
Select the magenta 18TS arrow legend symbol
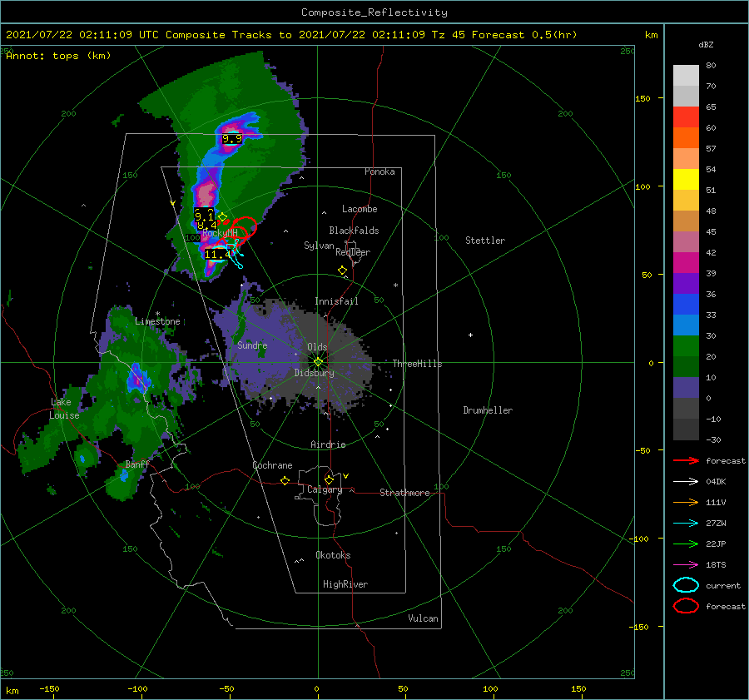click(x=686, y=565)
